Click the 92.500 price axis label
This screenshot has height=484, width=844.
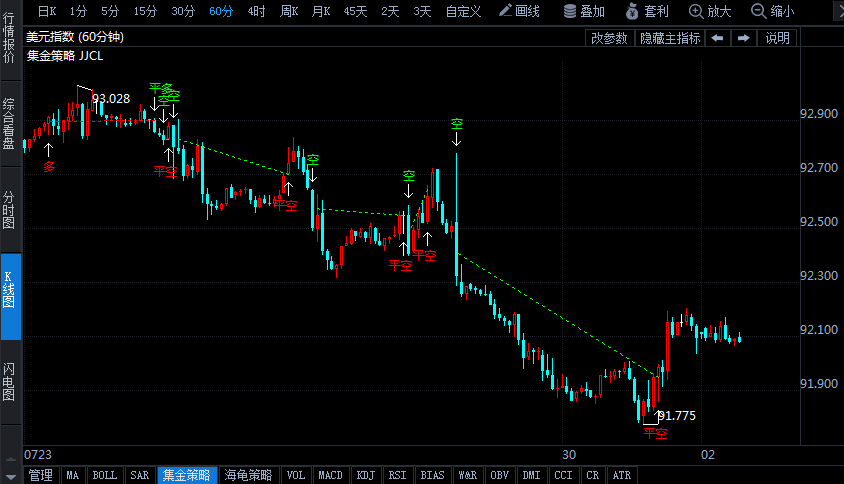point(819,222)
